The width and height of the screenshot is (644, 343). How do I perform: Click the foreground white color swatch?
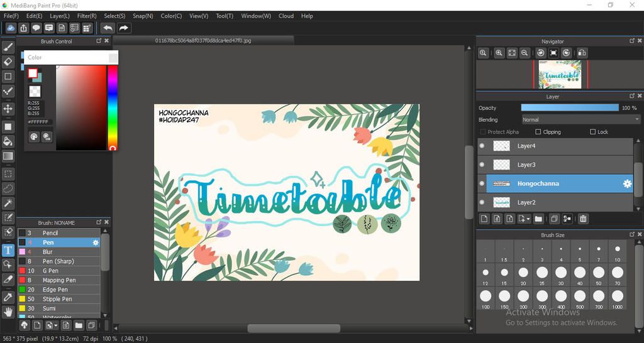[x=33, y=73]
